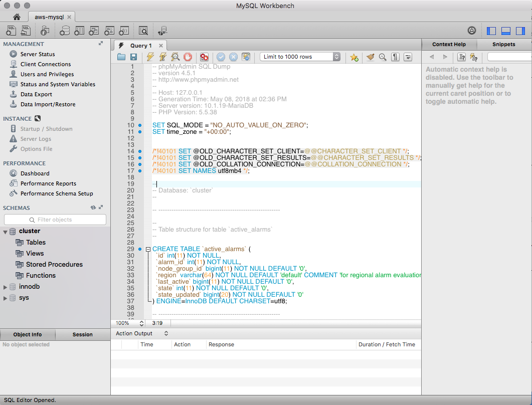
Task: Create a new view
Action: tap(94, 31)
